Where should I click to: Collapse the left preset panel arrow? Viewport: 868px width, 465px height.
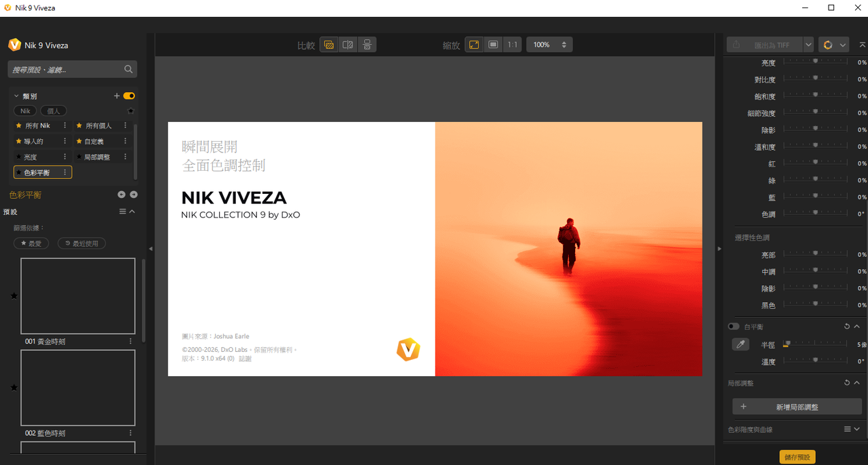(x=151, y=249)
